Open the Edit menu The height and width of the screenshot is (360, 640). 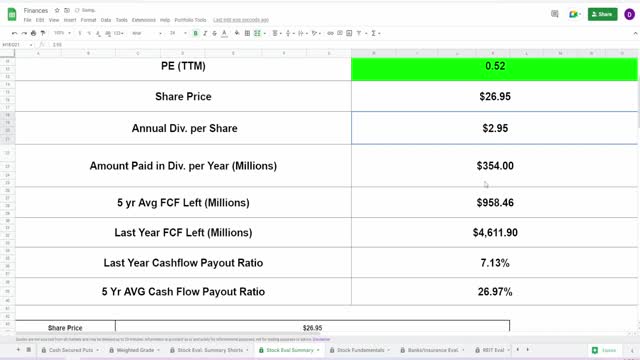40,20
